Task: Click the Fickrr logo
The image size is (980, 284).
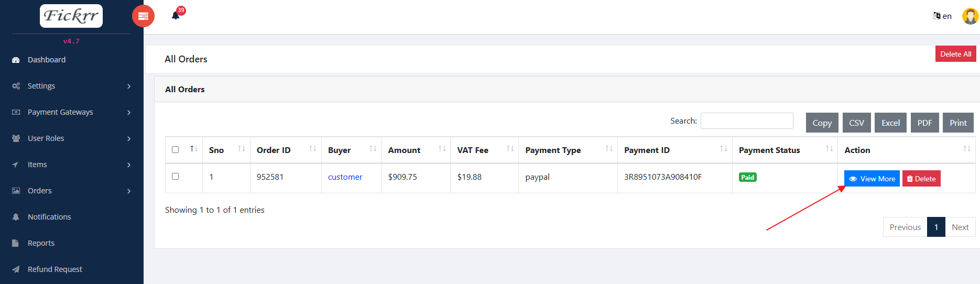Action: click(x=71, y=16)
